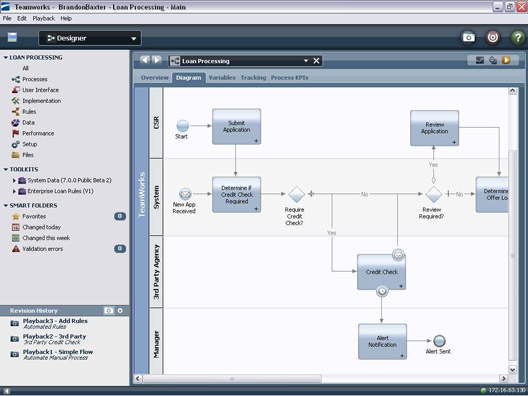This screenshot has height=396, width=528.
Task: Go back with the left arrow button
Action: tap(144, 60)
